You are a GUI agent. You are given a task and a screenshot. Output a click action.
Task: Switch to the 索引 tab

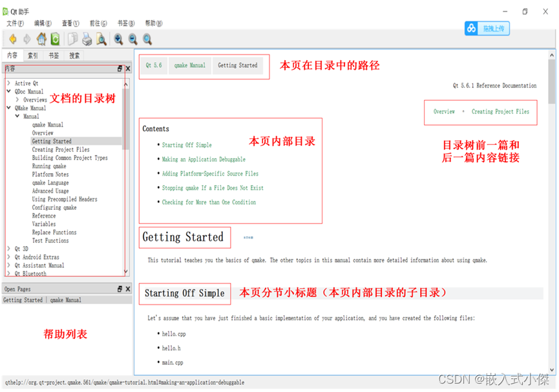pos(33,56)
